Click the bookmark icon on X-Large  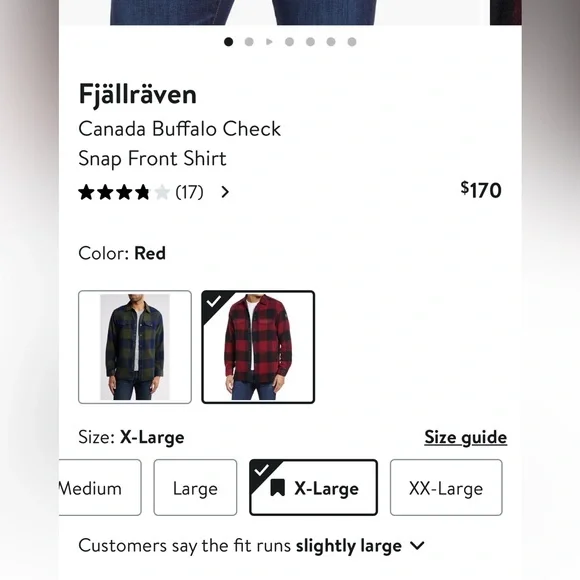[x=277, y=488]
